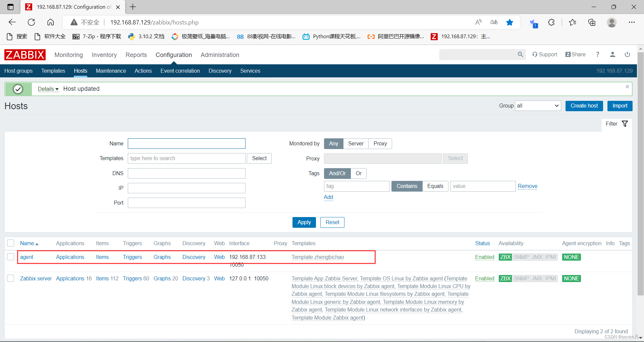The image size is (644, 342).
Task: Set tag operator to Contains
Action: [407, 186]
